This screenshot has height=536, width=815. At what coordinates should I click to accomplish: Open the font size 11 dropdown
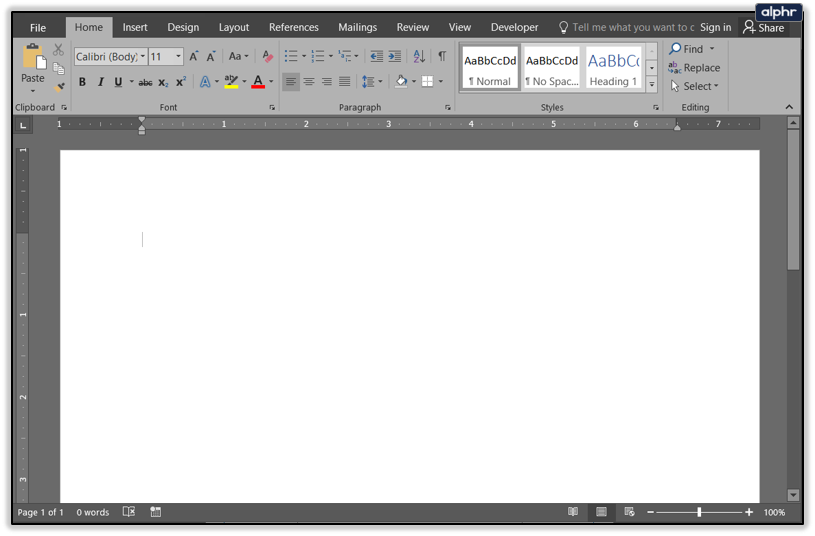(x=178, y=56)
